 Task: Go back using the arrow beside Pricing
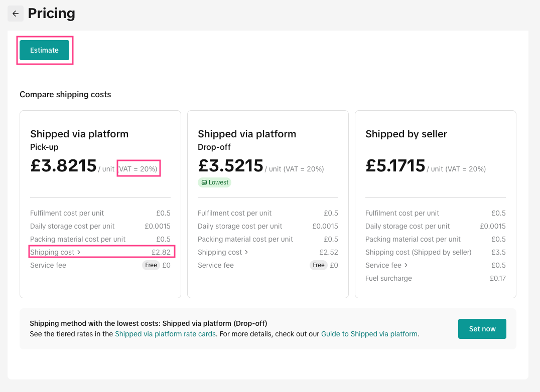[16, 14]
